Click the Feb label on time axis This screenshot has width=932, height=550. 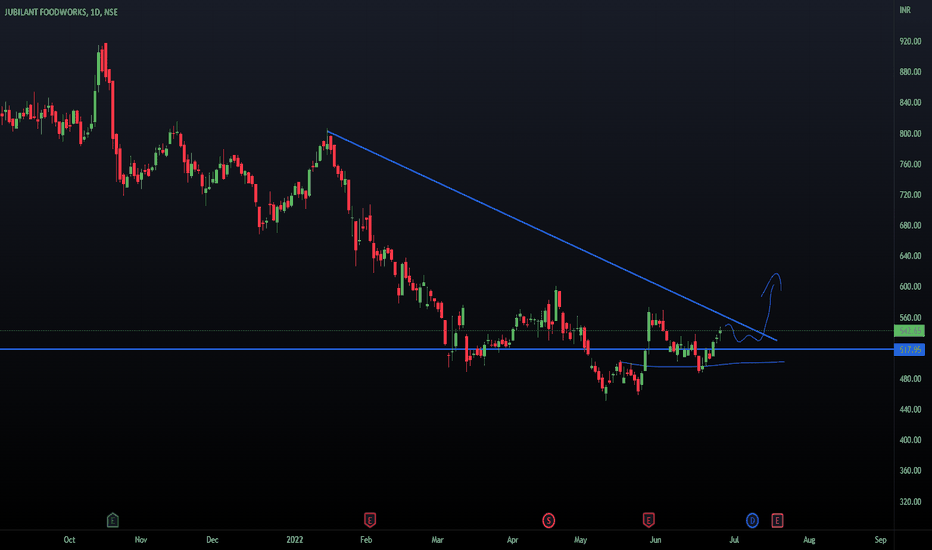[x=366, y=540]
